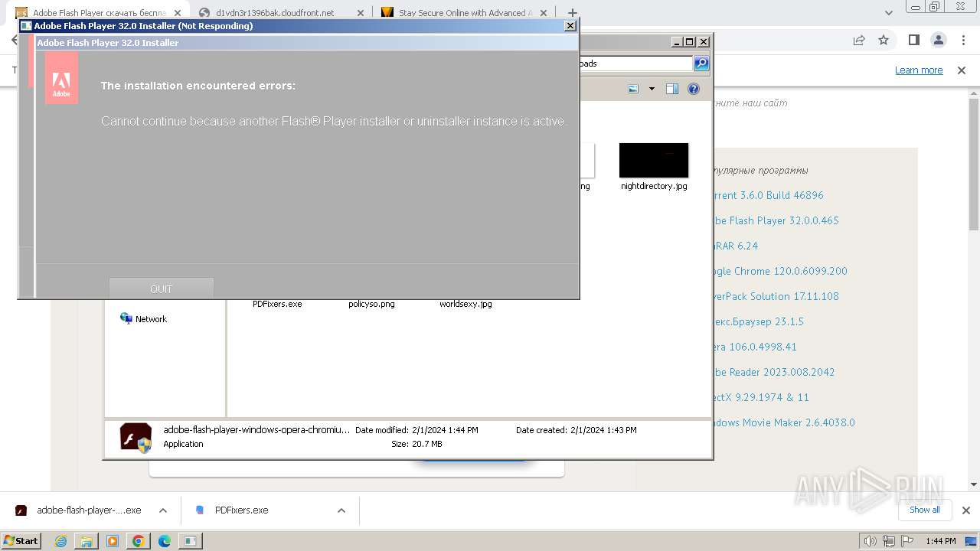Viewport: 980px width, 551px height.
Task: Open the Yandex Browser 23.1.5 link
Action: [x=759, y=321]
